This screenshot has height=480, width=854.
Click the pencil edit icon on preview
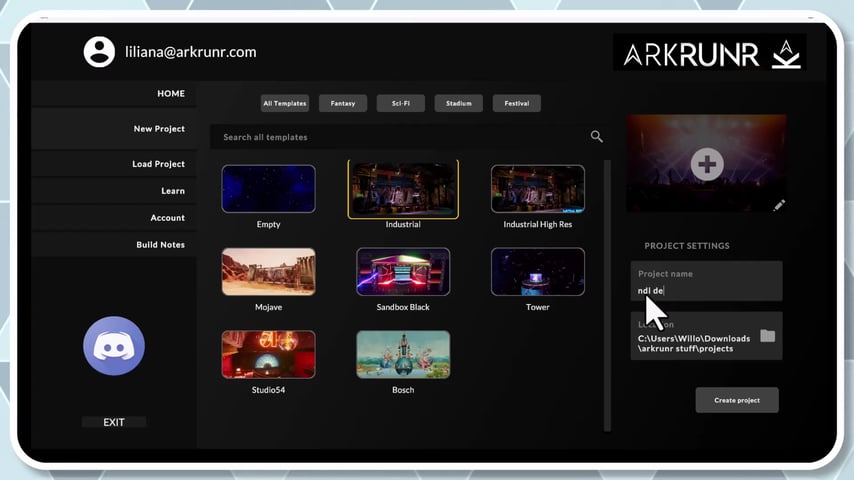779,205
